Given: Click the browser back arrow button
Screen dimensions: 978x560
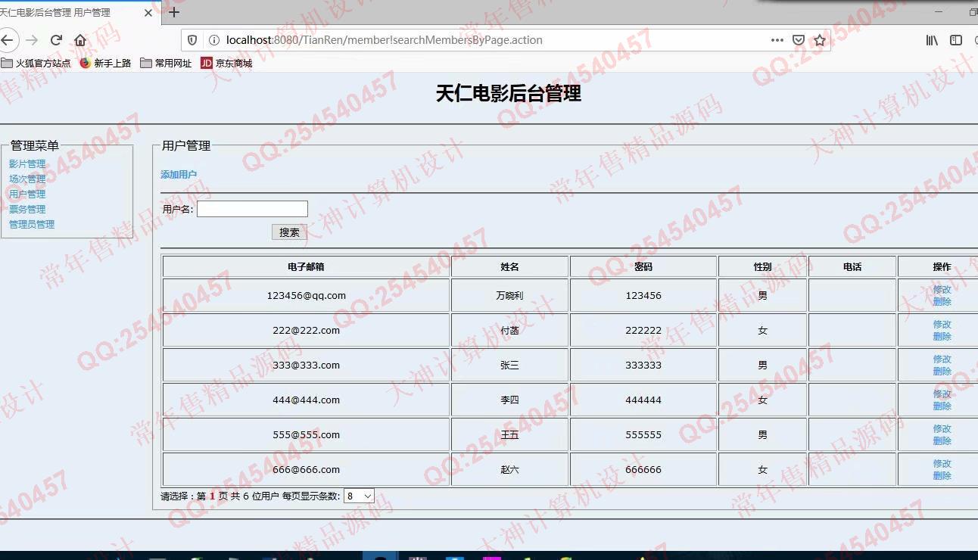Looking at the screenshot, I should coord(8,40).
